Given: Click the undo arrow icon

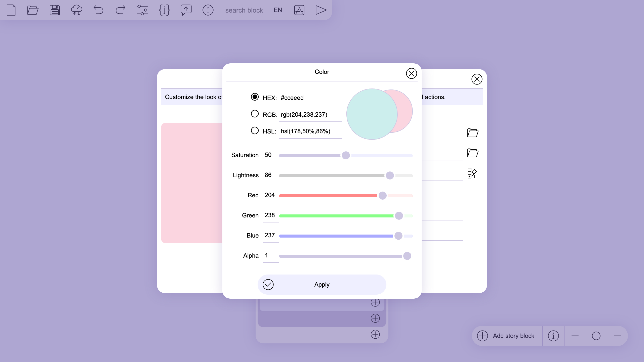Looking at the screenshot, I should coord(98,10).
